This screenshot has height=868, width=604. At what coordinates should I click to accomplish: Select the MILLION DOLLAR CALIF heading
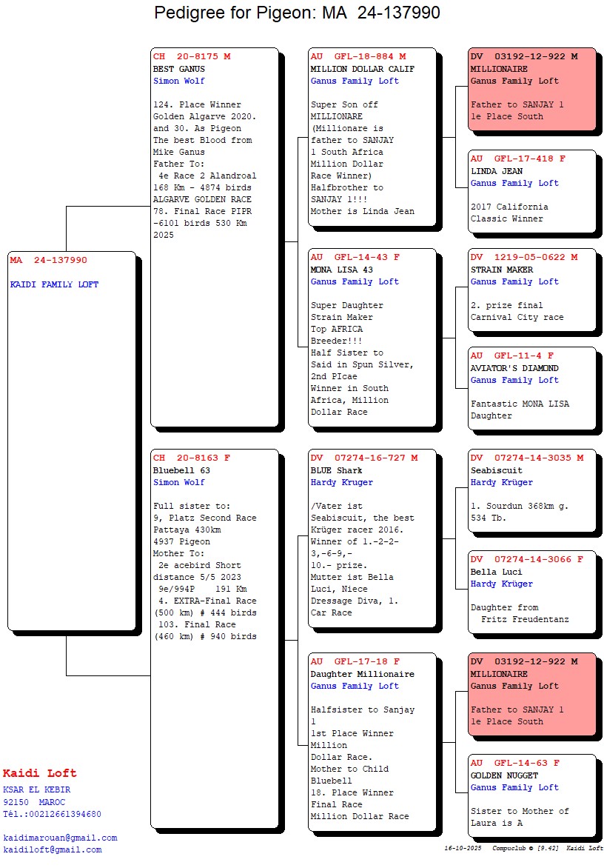coord(362,69)
